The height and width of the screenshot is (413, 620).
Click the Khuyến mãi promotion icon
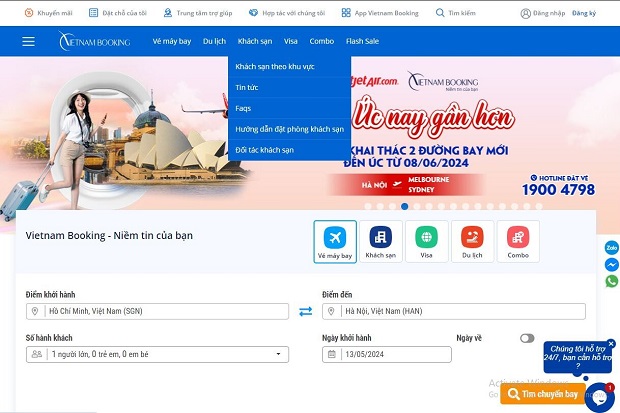click(29, 13)
